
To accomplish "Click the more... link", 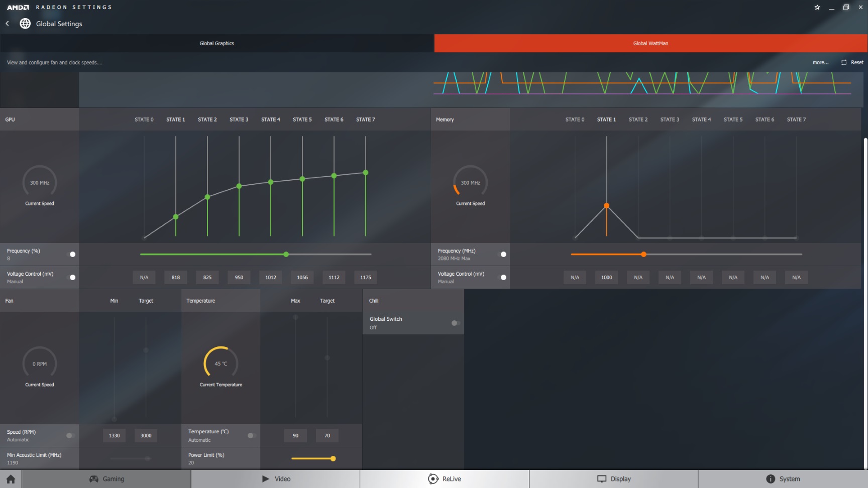I will click(820, 62).
